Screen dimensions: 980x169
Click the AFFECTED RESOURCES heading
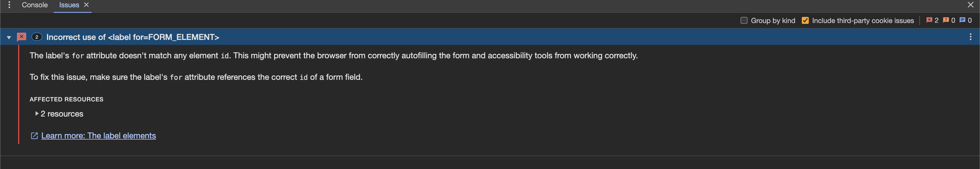click(x=66, y=99)
